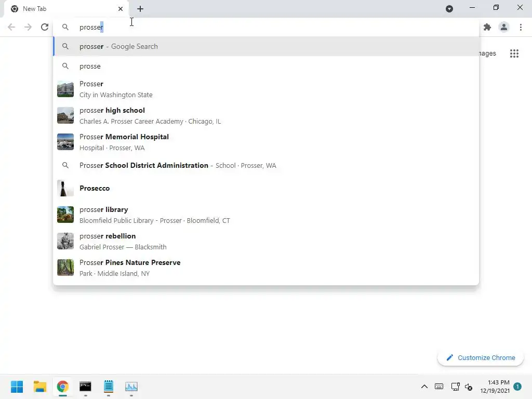Viewport: 532px width, 399px height.
Task: Click the network display tray icon
Action: point(455,387)
